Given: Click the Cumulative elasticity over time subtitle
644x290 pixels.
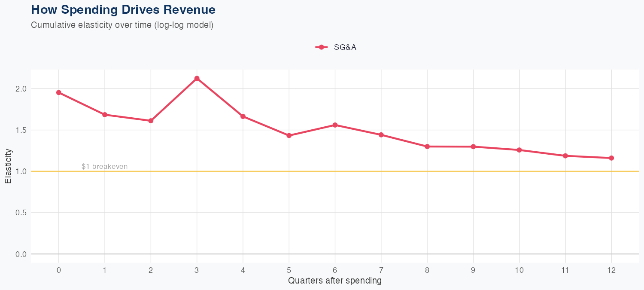Looking at the screenshot, I should 122,25.
